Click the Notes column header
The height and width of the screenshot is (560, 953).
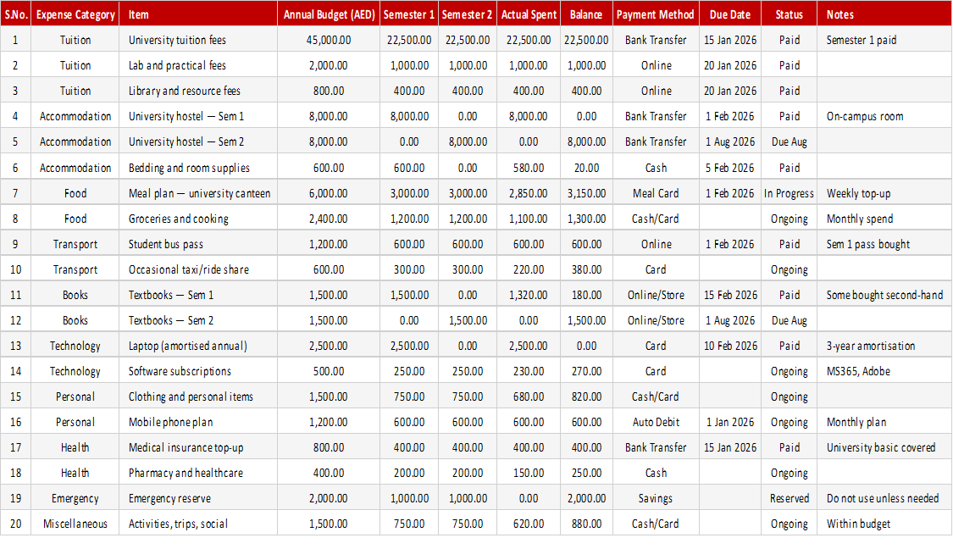(x=884, y=14)
